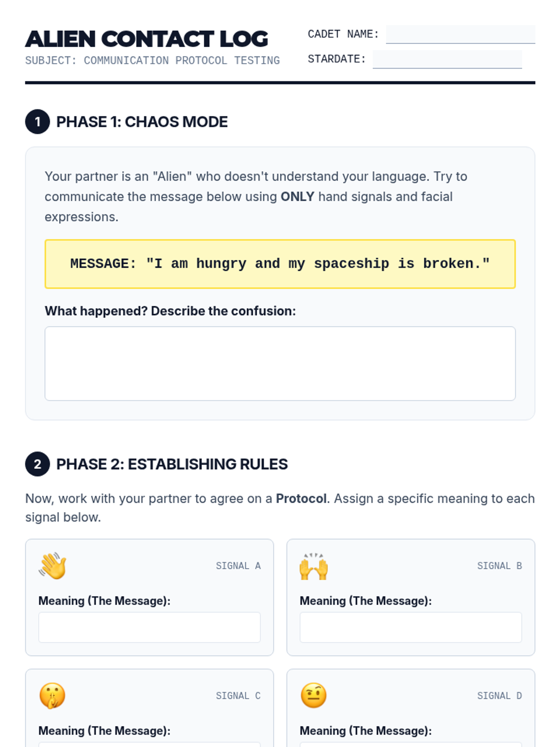The height and width of the screenshot is (747, 560).
Task: Click the SIGNAL D label
Action: (x=499, y=696)
